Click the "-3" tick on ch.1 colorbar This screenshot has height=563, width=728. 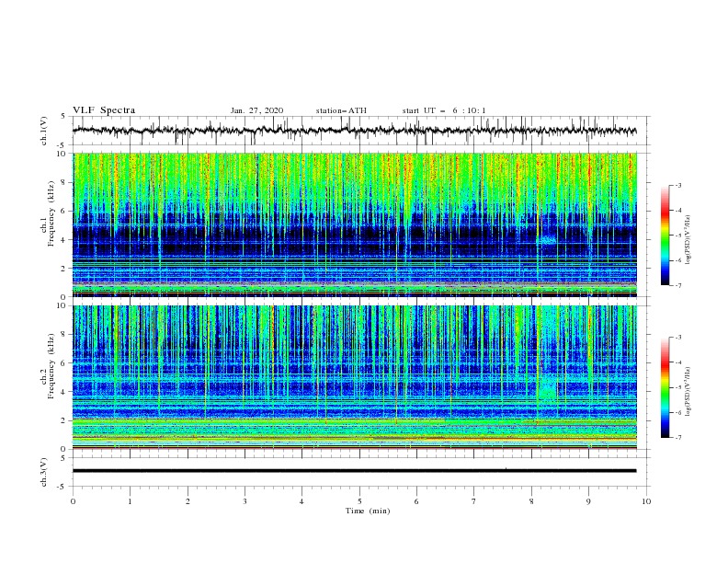pos(677,185)
